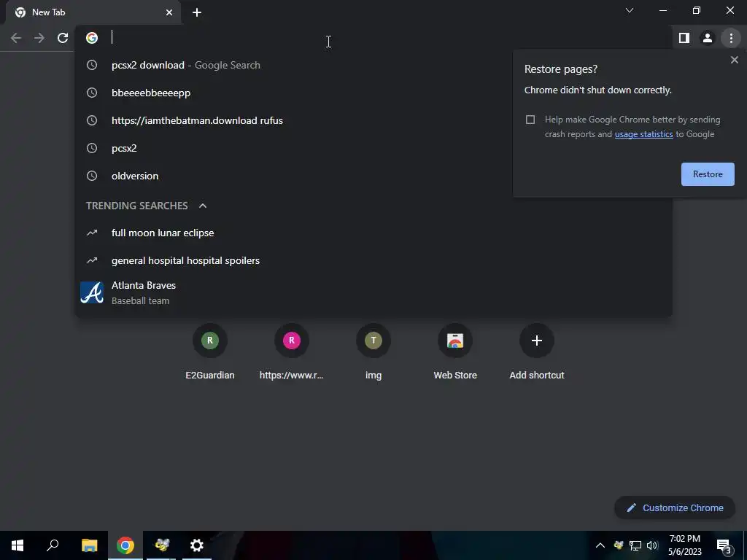Image resolution: width=747 pixels, height=560 pixels.
Task: Click the bee icon in the system tray
Action: click(x=619, y=545)
